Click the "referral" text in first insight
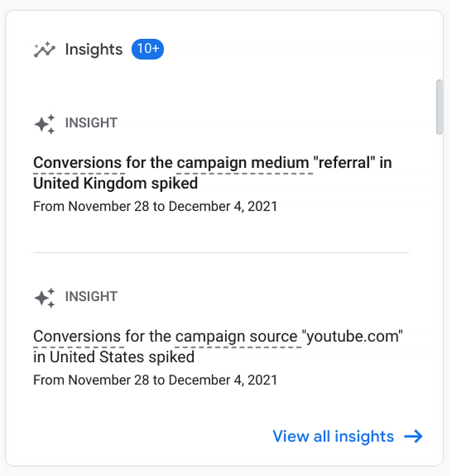Image resolution: width=450 pixels, height=476 pixels. (344, 162)
